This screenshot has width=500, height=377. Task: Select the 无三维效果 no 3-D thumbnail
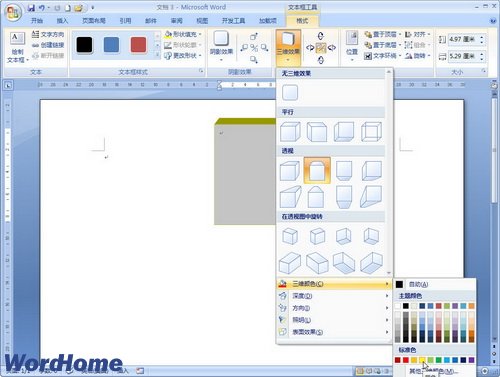point(290,92)
